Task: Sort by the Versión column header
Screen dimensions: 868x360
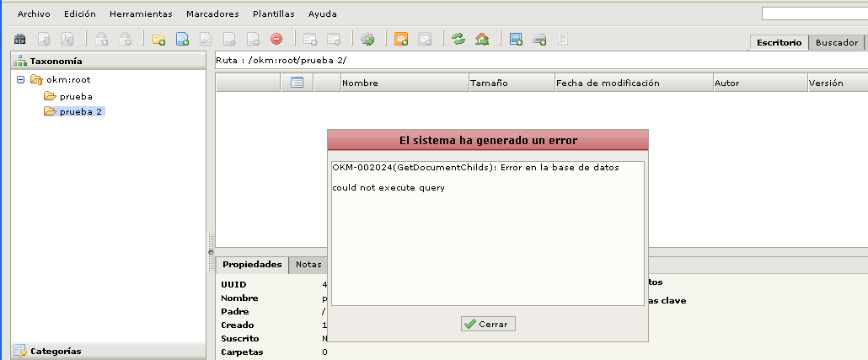Action: click(x=838, y=83)
